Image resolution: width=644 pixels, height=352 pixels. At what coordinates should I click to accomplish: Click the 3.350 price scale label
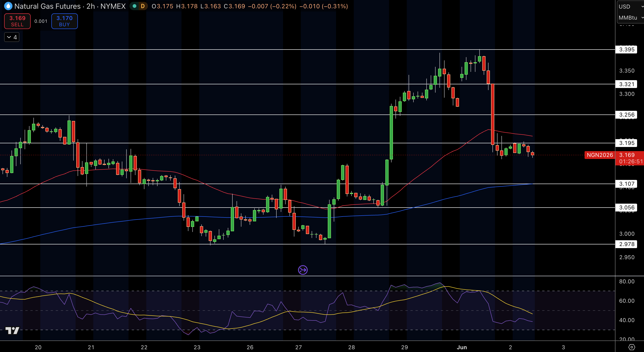(x=626, y=71)
